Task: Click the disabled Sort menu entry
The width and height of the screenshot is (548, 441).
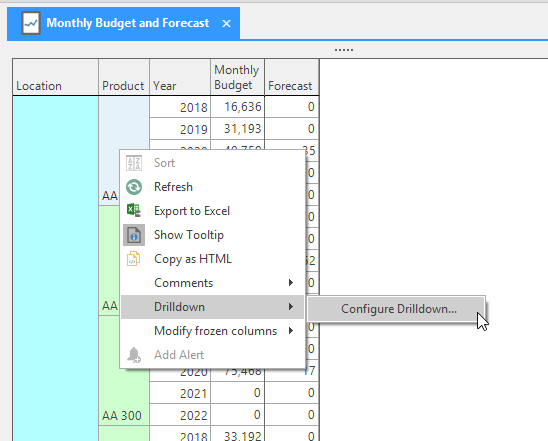Action: tap(212, 163)
